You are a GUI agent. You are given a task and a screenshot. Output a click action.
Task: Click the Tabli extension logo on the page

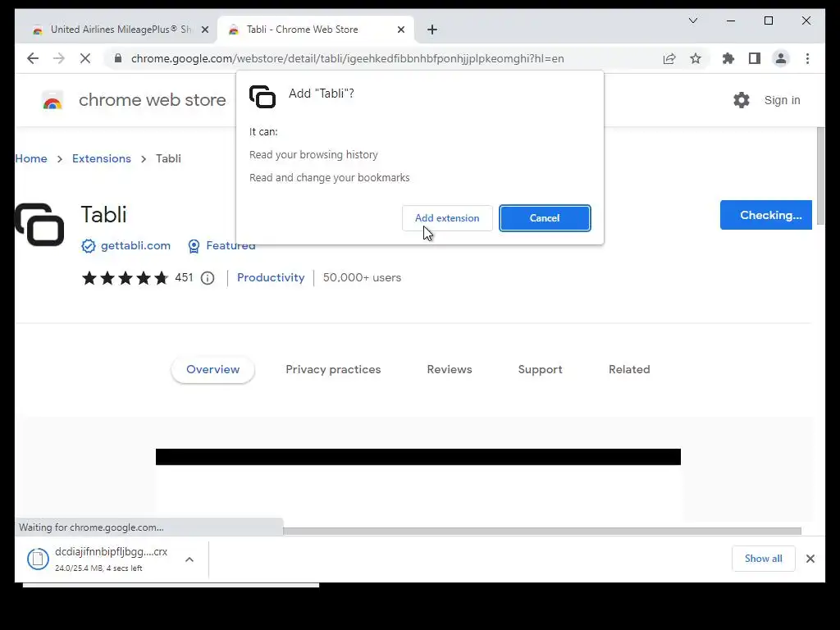coord(39,225)
